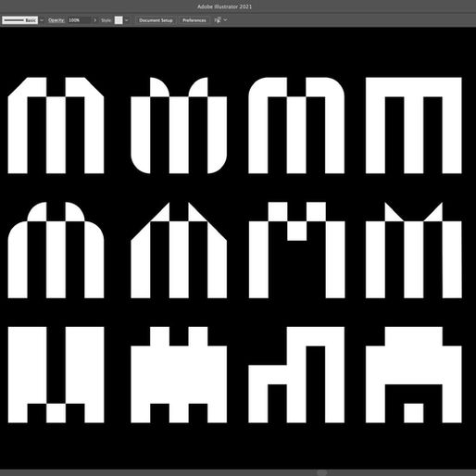Open the brush definition dropdown arrow
Screen dimensions: 476x476
coord(42,20)
